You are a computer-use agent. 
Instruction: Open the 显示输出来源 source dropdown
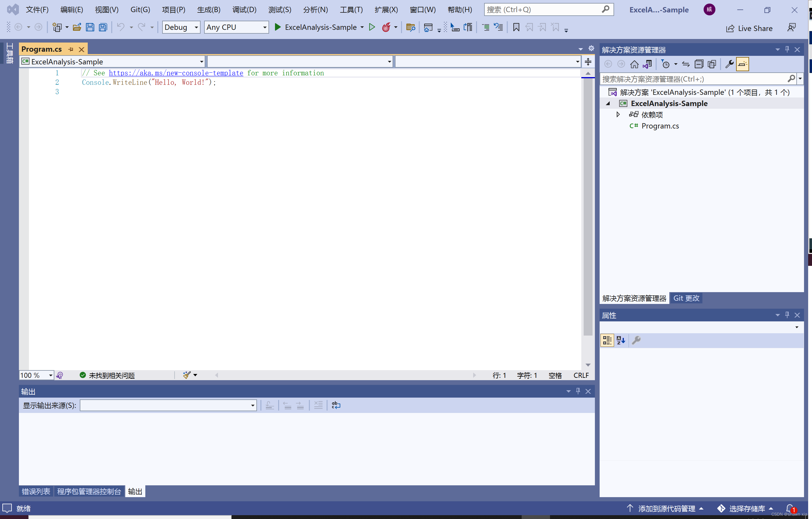[253, 405]
